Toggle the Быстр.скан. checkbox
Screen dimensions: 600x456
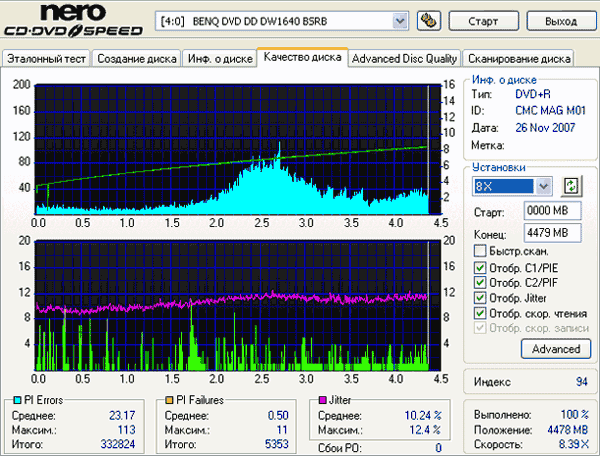tap(480, 251)
